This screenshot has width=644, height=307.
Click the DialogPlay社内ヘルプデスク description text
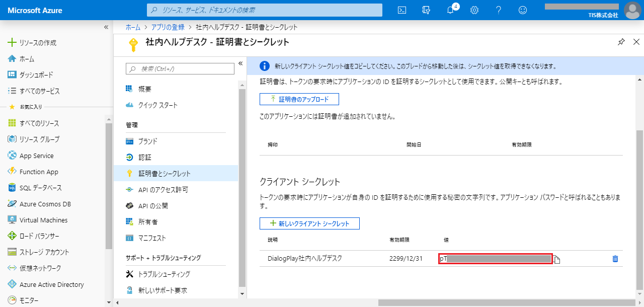click(x=305, y=259)
